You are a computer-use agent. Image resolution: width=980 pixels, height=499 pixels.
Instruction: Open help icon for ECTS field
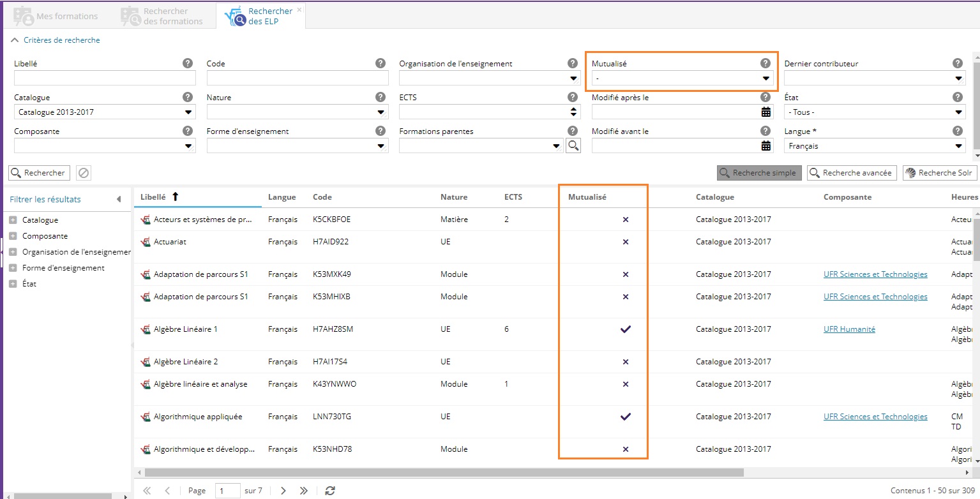click(x=573, y=97)
